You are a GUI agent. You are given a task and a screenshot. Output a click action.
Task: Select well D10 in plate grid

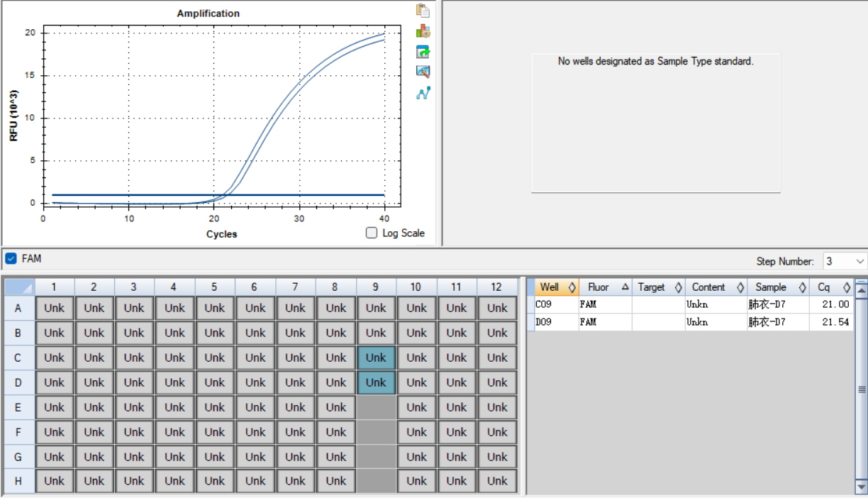click(416, 382)
